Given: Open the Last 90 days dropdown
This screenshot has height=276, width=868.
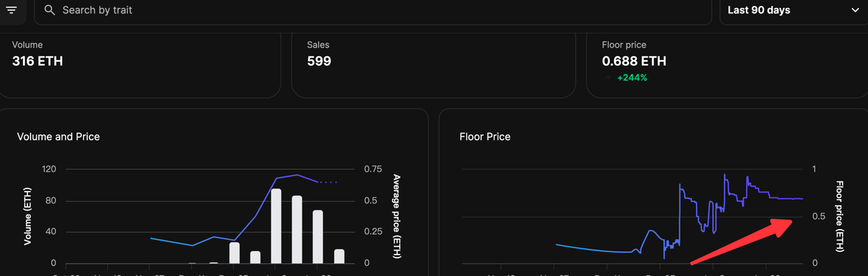Looking at the screenshot, I should point(794,11).
